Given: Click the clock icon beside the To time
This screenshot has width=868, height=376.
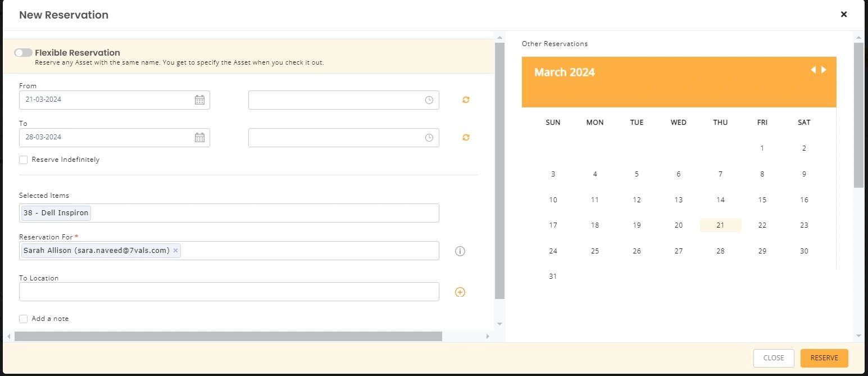Looking at the screenshot, I should 429,137.
